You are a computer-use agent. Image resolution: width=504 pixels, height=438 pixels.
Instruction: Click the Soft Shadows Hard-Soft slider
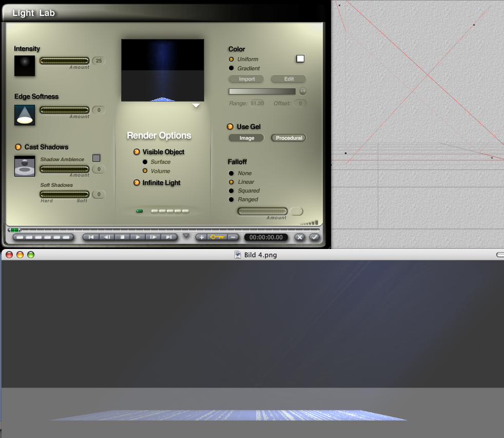tap(65, 194)
